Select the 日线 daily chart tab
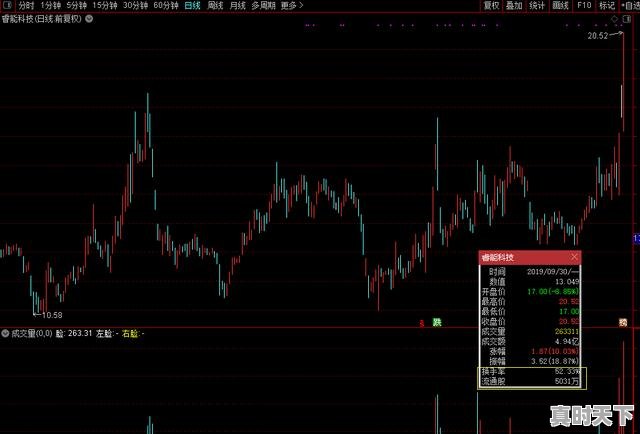This screenshot has height=434, width=640. [x=192, y=6]
